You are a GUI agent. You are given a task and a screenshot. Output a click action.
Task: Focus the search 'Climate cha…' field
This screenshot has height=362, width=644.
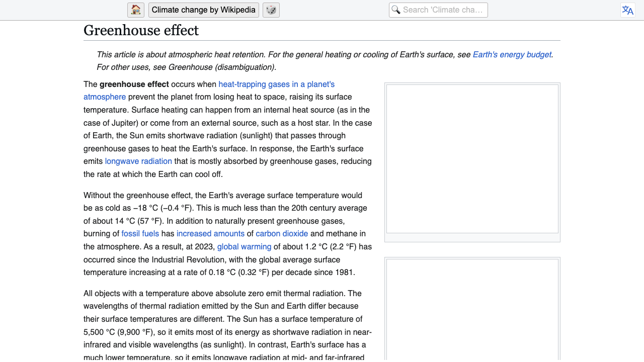(x=438, y=10)
